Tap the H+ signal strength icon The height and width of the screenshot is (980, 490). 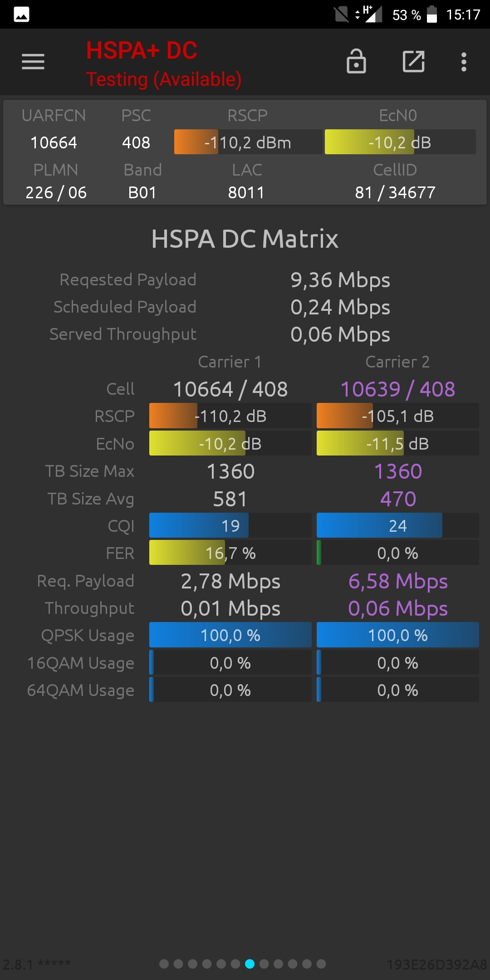[x=368, y=14]
